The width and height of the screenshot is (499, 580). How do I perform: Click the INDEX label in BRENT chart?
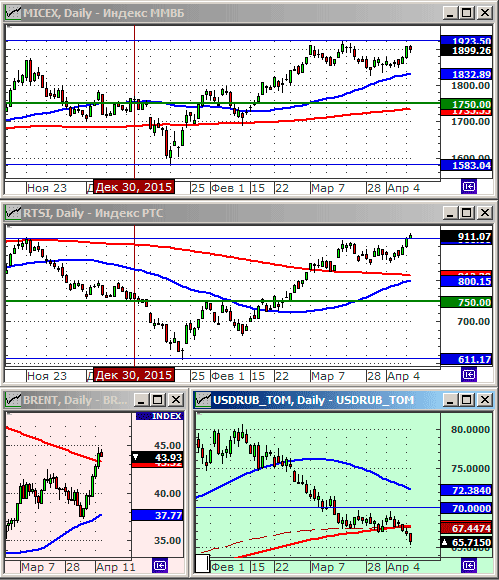[x=159, y=416]
